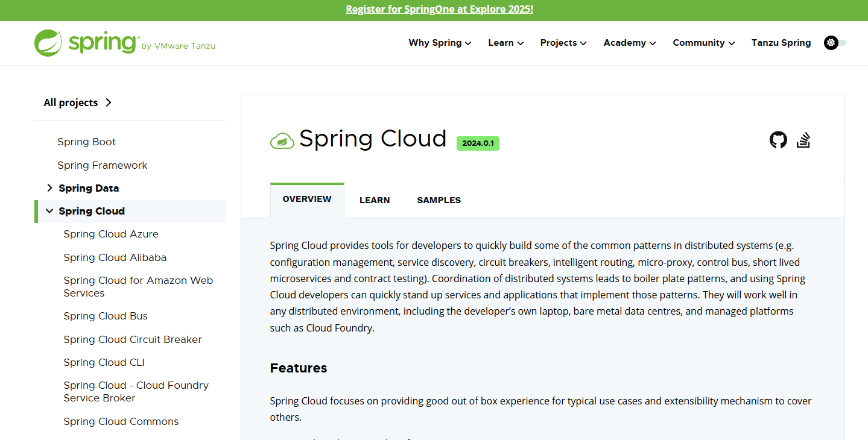
Task: Open Spring Cloud - Cloud Foundry Service Broker
Action: (136, 392)
